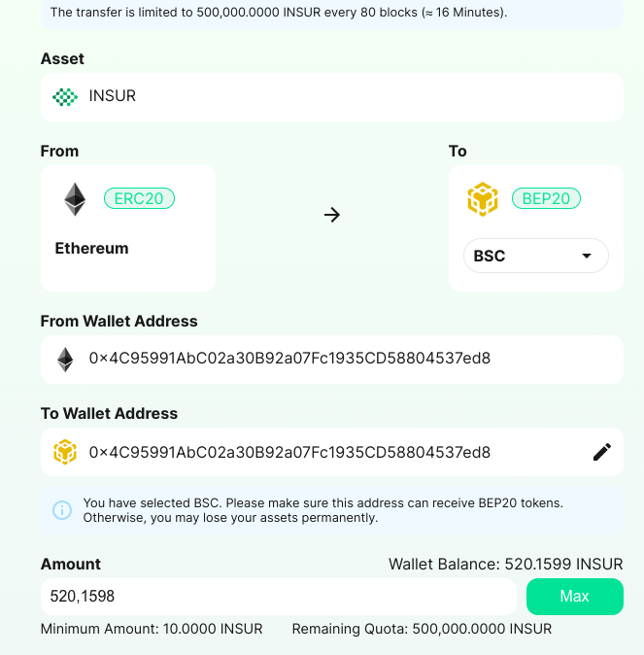Click the Ethereum diamond icon in From card
The image size is (644, 655).
(x=75, y=199)
